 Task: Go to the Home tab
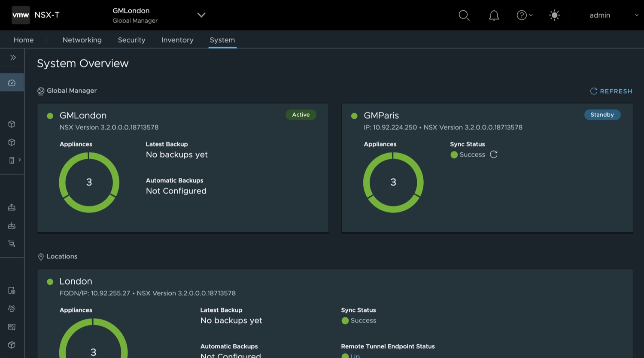tap(24, 40)
